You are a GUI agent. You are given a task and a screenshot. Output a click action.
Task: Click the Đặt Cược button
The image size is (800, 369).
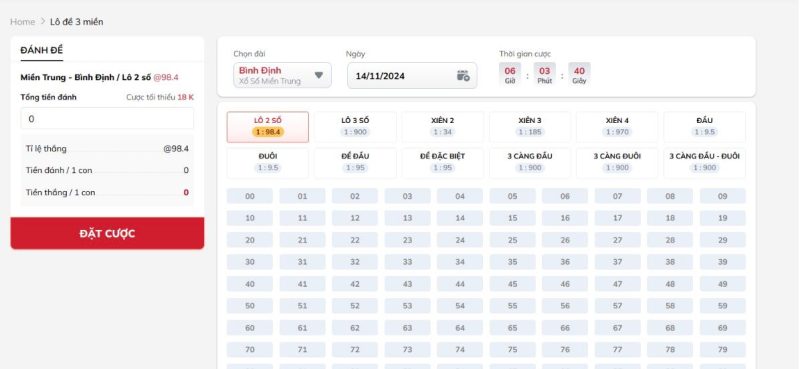click(107, 233)
